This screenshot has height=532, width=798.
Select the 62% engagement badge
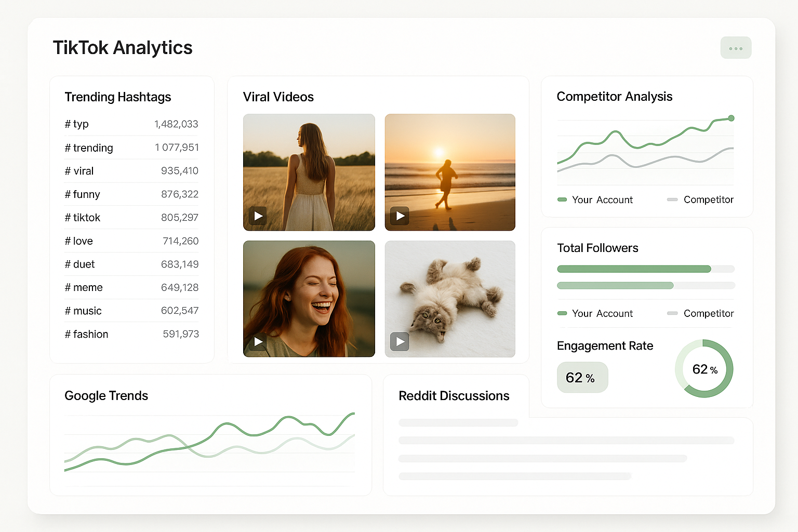(582, 377)
